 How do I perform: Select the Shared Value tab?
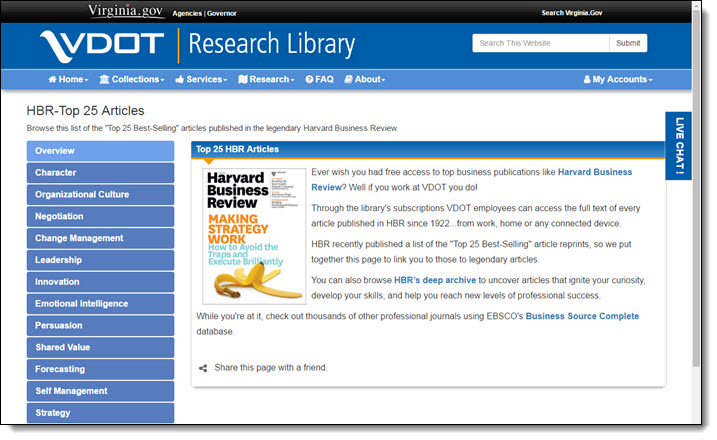tap(101, 348)
